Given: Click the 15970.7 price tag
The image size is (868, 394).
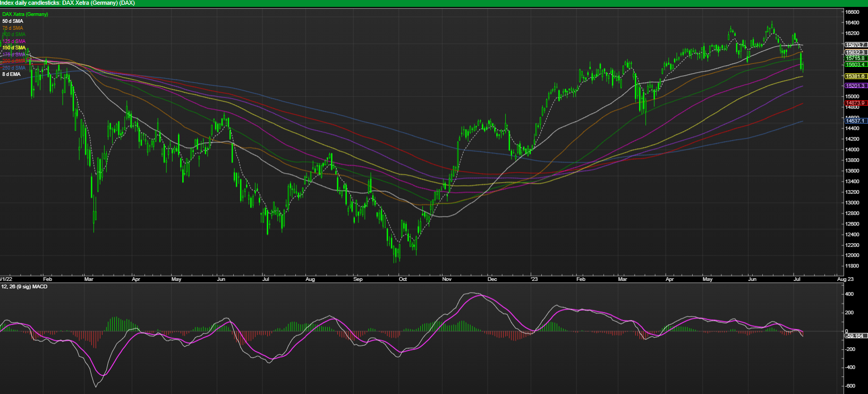Looking at the screenshot, I should 855,45.
